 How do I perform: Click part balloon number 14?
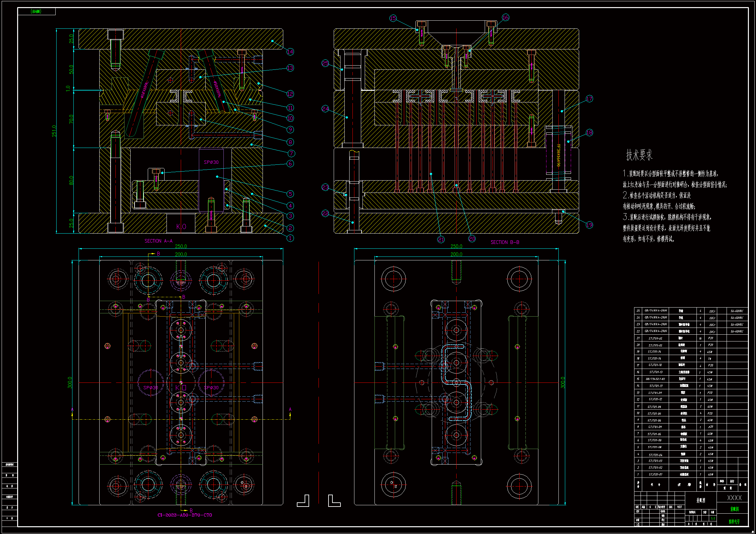(290, 52)
